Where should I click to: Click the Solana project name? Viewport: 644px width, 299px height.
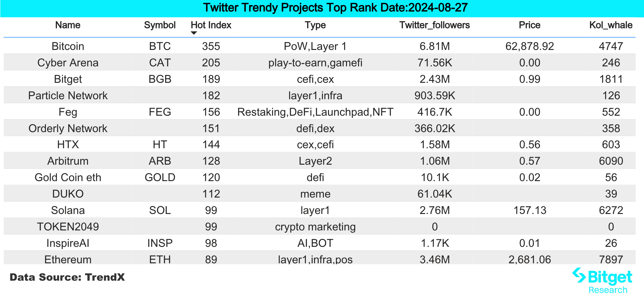click(x=68, y=211)
